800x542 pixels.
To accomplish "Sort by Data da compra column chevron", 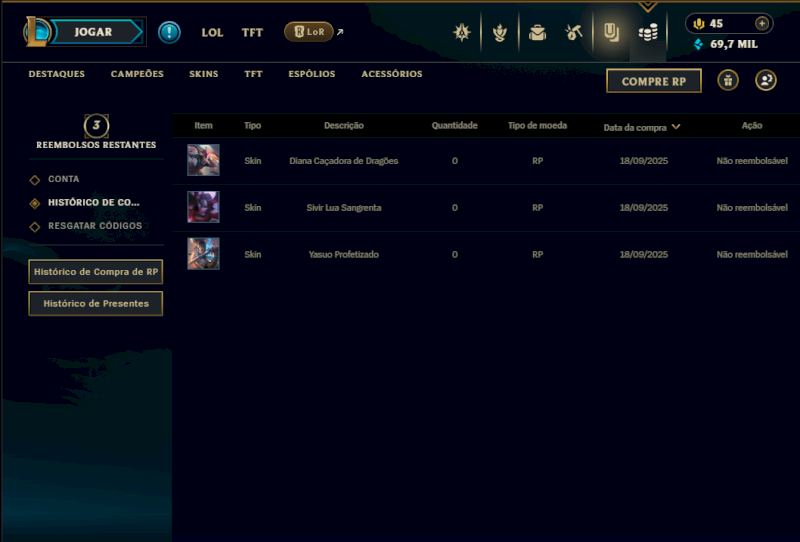I will [x=676, y=127].
